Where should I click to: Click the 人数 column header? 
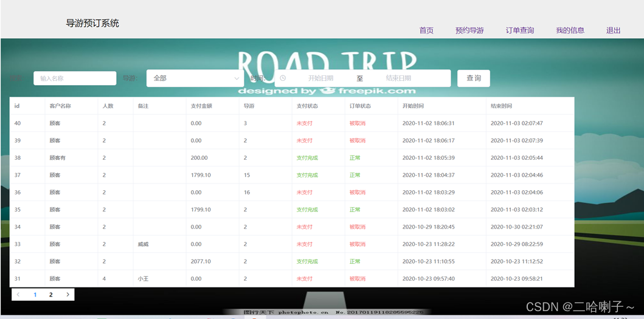tap(108, 106)
